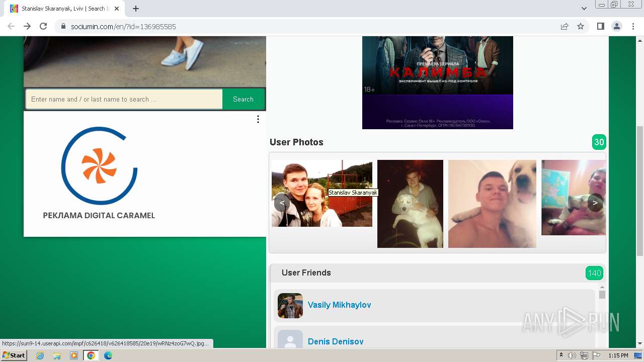Select the Stanislav Skaranyak tab
644x362 pixels.
tap(64, 9)
